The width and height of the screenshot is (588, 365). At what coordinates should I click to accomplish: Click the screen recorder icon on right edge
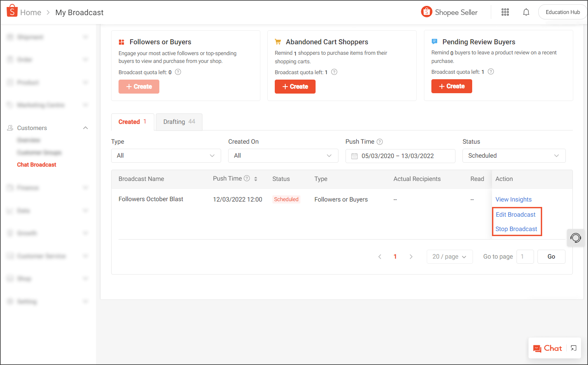[x=576, y=238]
